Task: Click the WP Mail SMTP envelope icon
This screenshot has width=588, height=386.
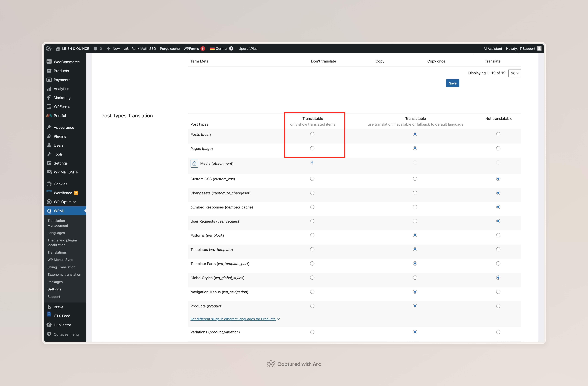Action: (49, 172)
